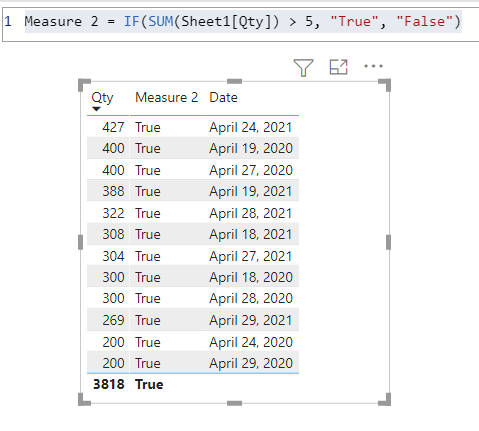Select the row with Qty 427

click(x=193, y=127)
